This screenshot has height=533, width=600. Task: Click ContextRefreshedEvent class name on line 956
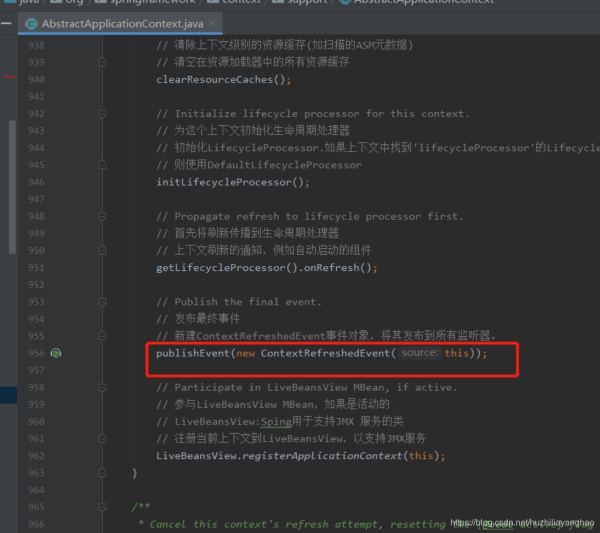pos(325,353)
